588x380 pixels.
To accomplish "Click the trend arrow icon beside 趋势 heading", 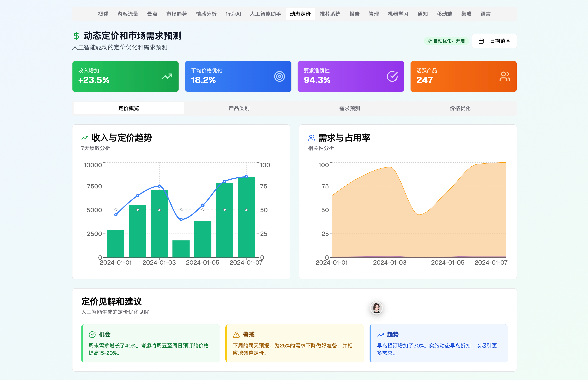I will (x=380, y=335).
